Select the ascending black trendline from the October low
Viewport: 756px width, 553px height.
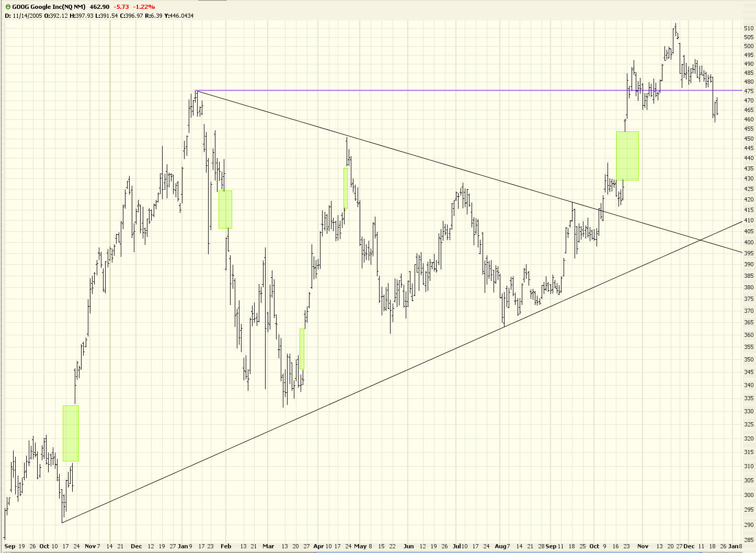tap(402, 372)
